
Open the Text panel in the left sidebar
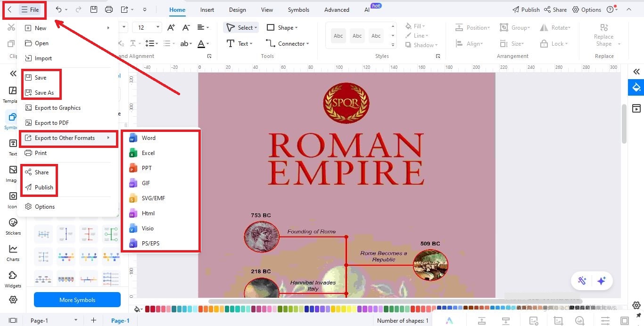13,147
